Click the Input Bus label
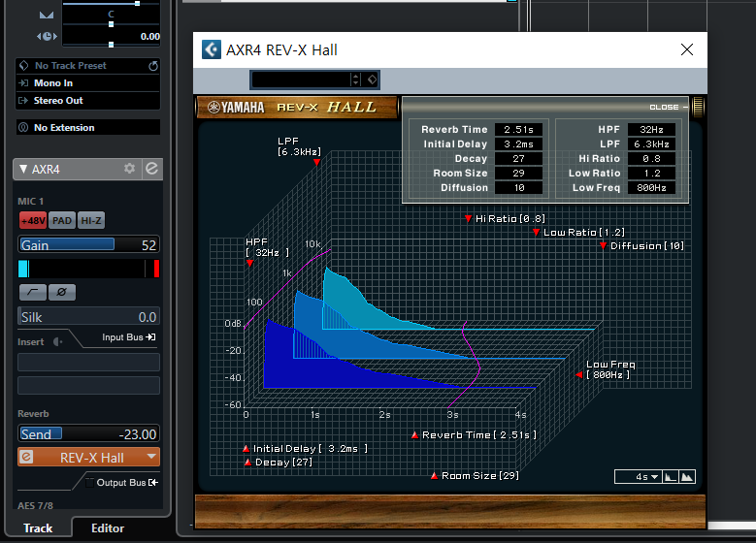The height and width of the screenshot is (543, 756). pos(122,337)
